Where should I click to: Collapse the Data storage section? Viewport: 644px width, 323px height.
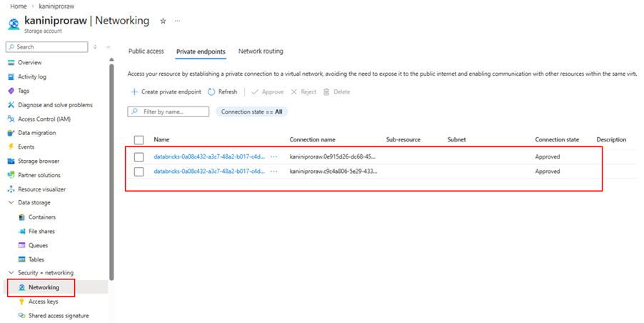pyautogui.click(x=11, y=203)
